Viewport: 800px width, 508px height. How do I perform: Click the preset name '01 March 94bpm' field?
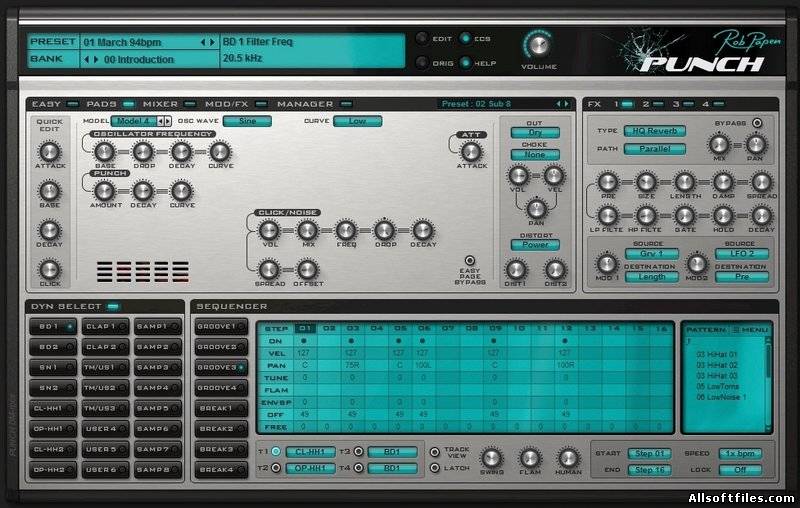122,42
